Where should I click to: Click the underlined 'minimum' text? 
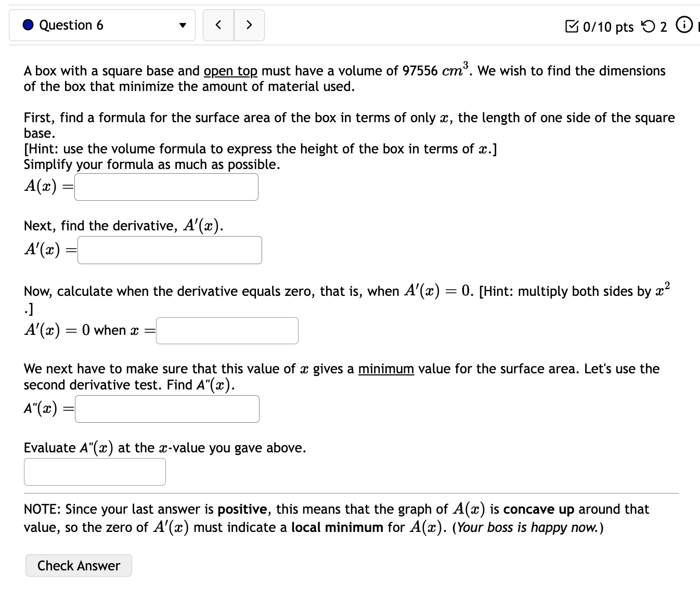click(385, 369)
